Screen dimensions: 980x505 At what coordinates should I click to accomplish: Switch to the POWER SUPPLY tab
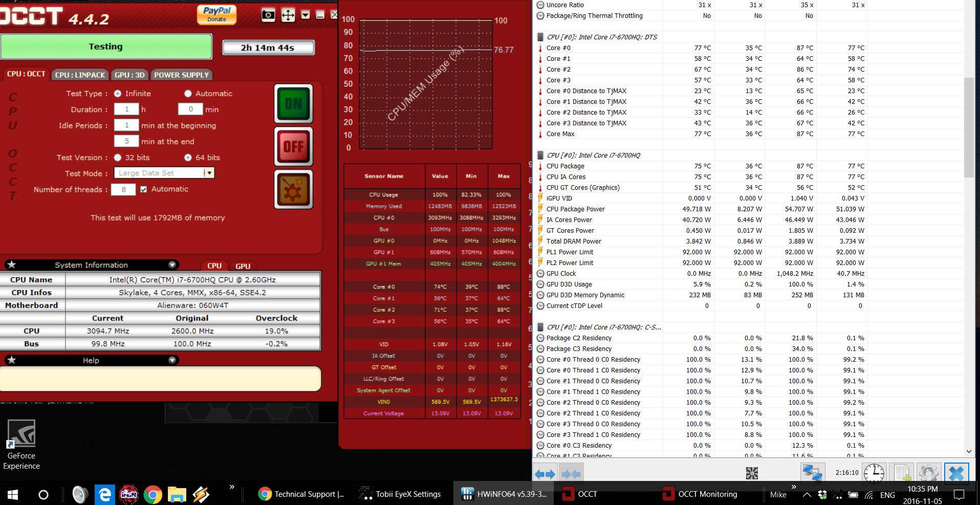point(182,75)
